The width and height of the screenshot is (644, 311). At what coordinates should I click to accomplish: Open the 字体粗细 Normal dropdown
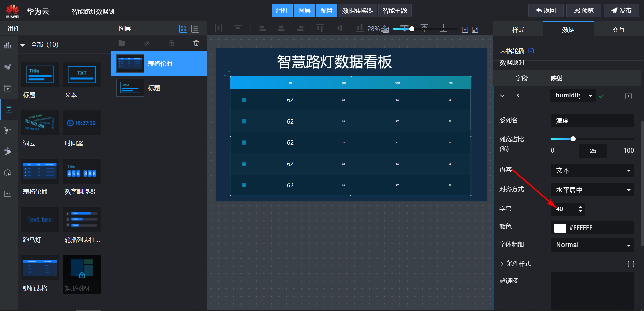592,245
